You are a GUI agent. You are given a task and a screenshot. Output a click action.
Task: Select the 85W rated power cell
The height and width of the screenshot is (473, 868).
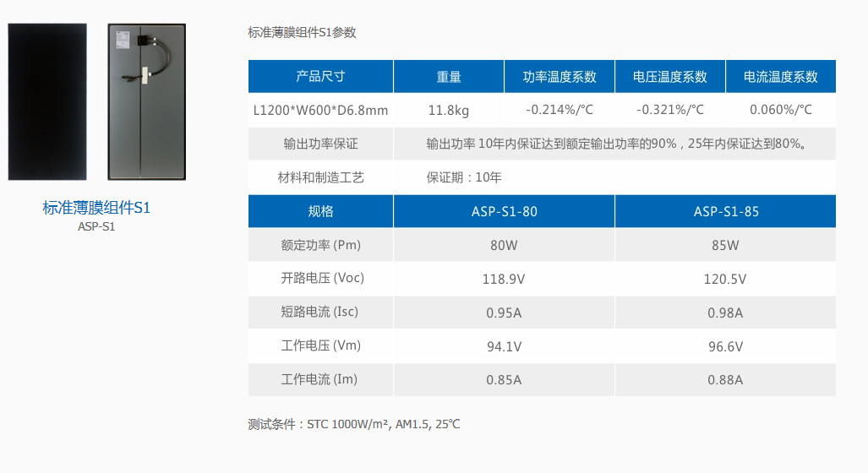pos(725,245)
